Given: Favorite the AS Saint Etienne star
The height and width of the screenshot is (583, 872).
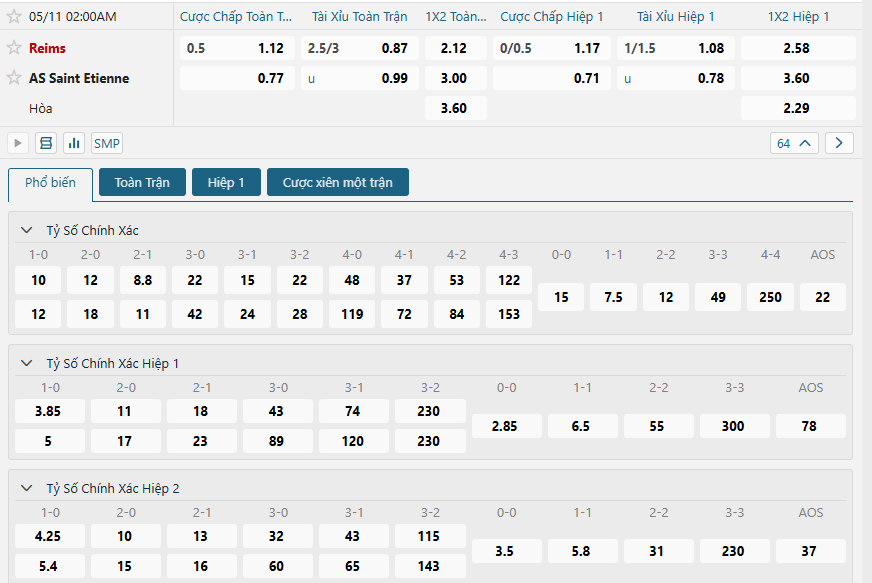Looking at the screenshot, I should pos(14,77).
